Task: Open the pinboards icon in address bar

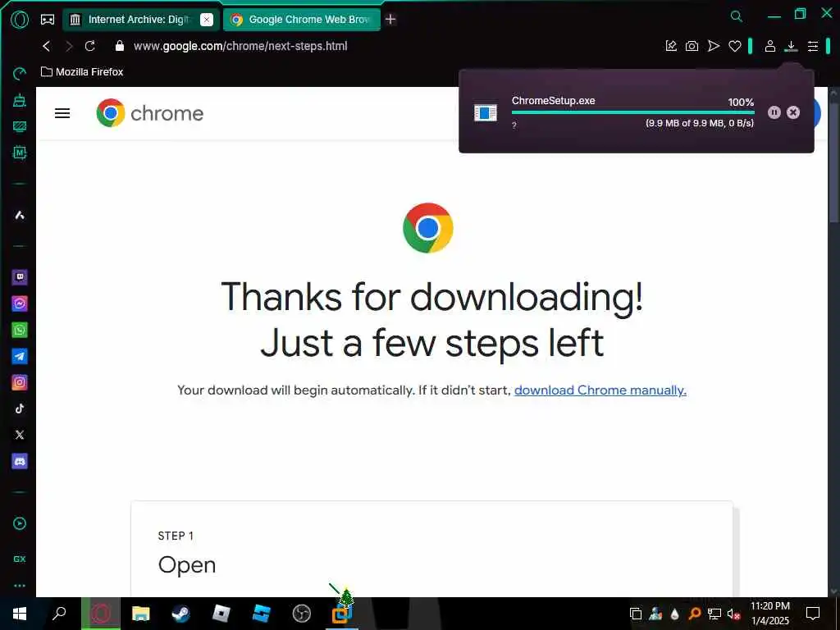Action: point(671,46)
